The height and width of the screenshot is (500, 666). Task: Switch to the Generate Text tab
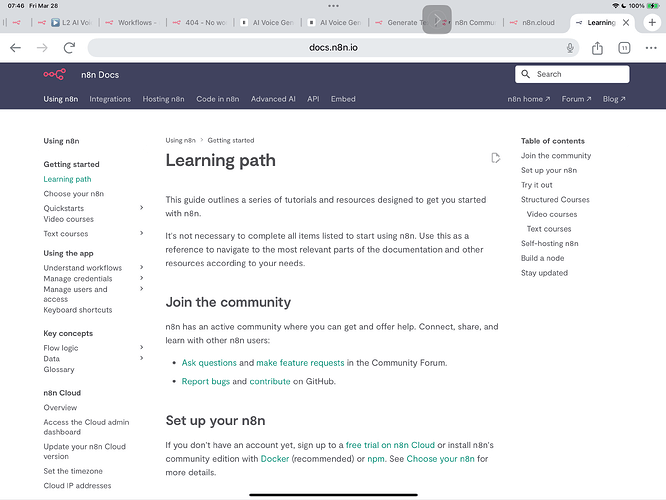click(403, 23)
